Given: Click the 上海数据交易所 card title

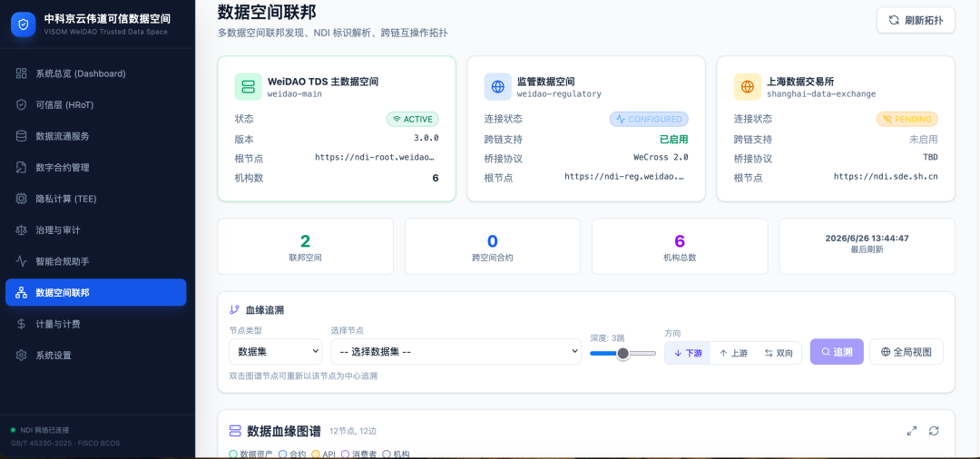Looking at the screenshot, I should click(800, 81).
